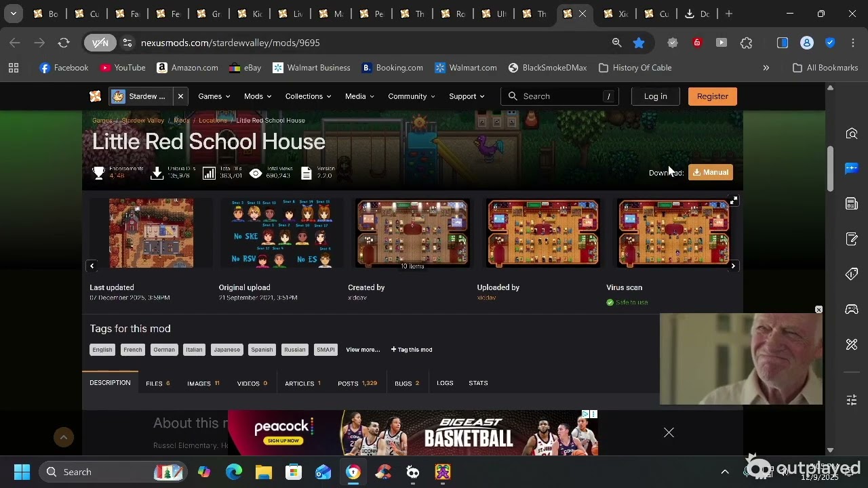Open the YouTube bookmark
Image resolution: width=868 pixels, height=488 pixels.
(x=123, y=68)
